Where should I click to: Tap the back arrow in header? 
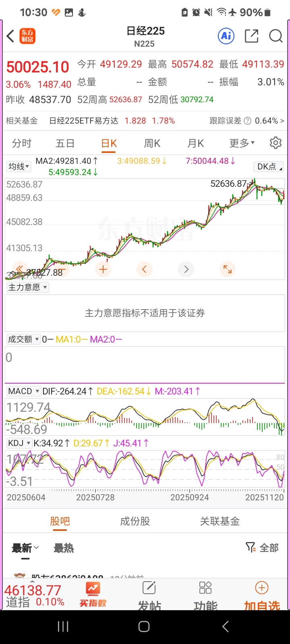(x=11, y=36)
